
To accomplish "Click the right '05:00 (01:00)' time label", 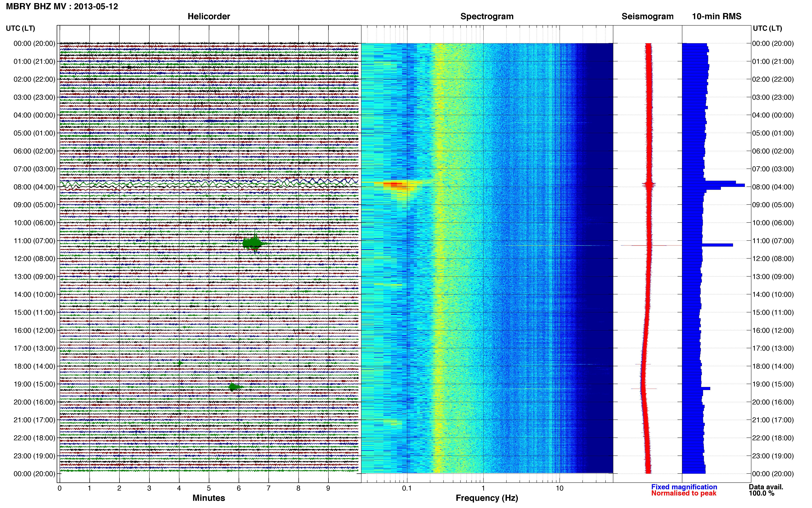I will click(773, 133).
